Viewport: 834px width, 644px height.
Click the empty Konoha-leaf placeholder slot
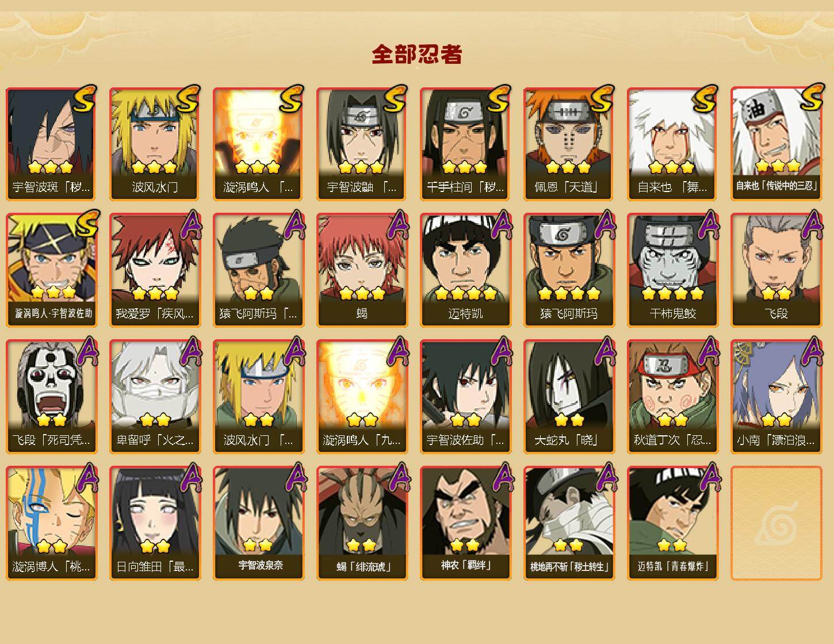[776, 523]
